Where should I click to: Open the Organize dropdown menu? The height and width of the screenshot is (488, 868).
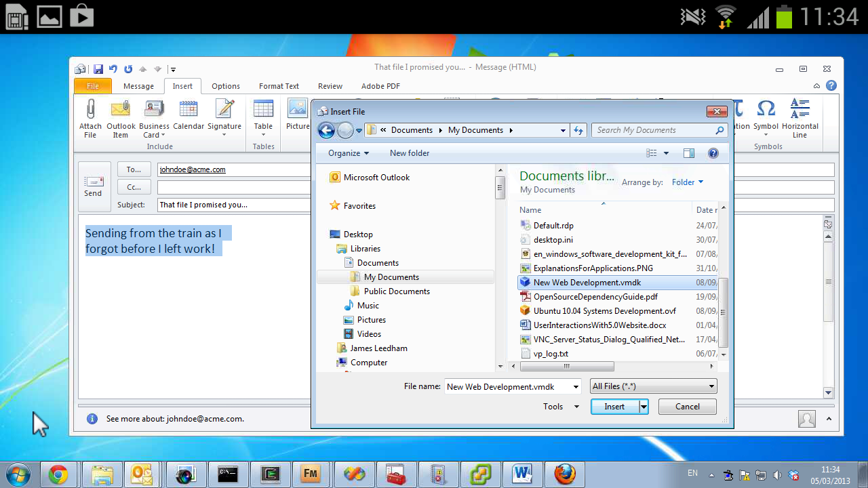click(349, 153)
